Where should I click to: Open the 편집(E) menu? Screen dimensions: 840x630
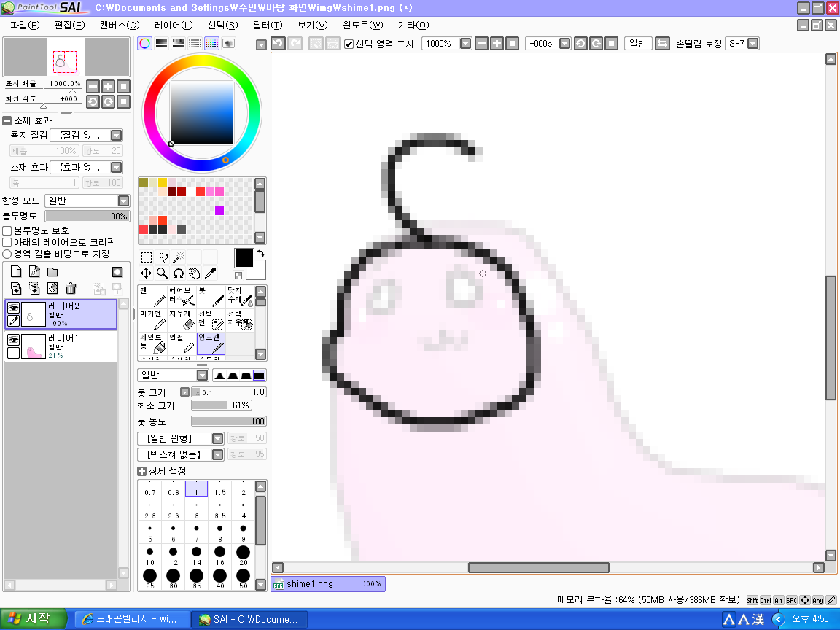(70, 26)
